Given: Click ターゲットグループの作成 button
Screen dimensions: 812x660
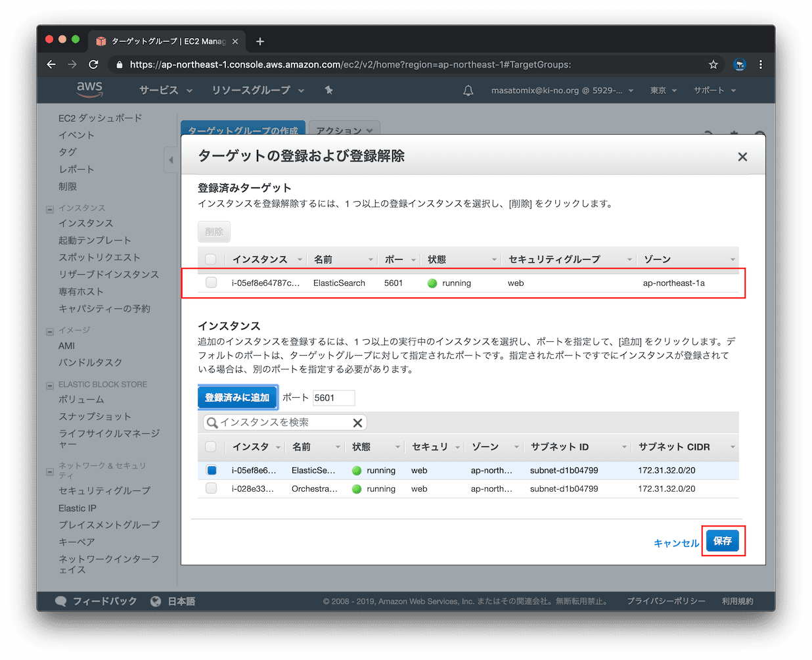Looking at the screenshot, I should pyautogui.click(x=243, y=130).
